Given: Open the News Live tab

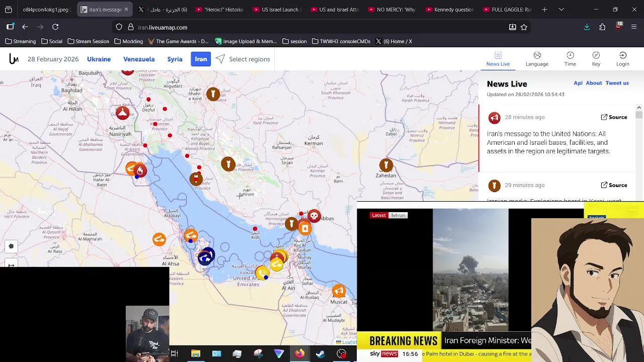Looking at the screenshot, I should tap(498, 59).
